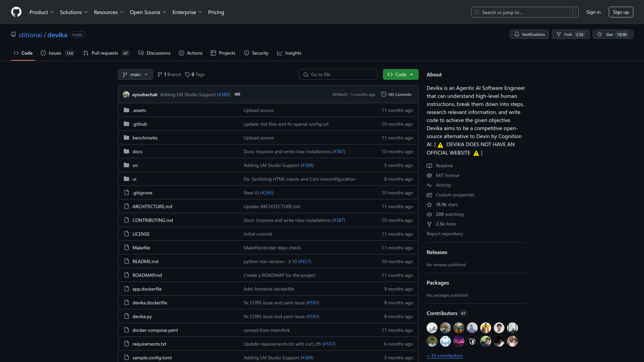Open the Security tab
644x362 pixels.
click(x=256, y=53)
